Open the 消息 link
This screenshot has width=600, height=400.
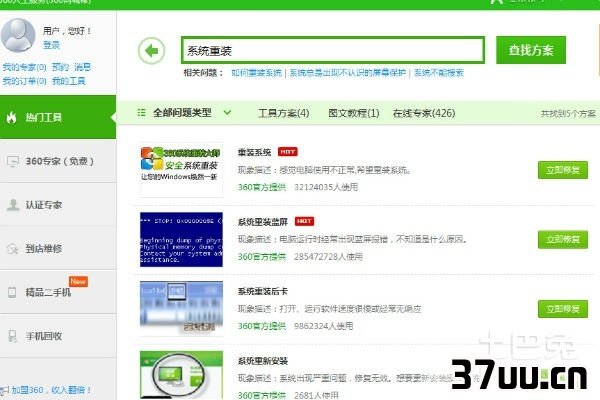82,67
